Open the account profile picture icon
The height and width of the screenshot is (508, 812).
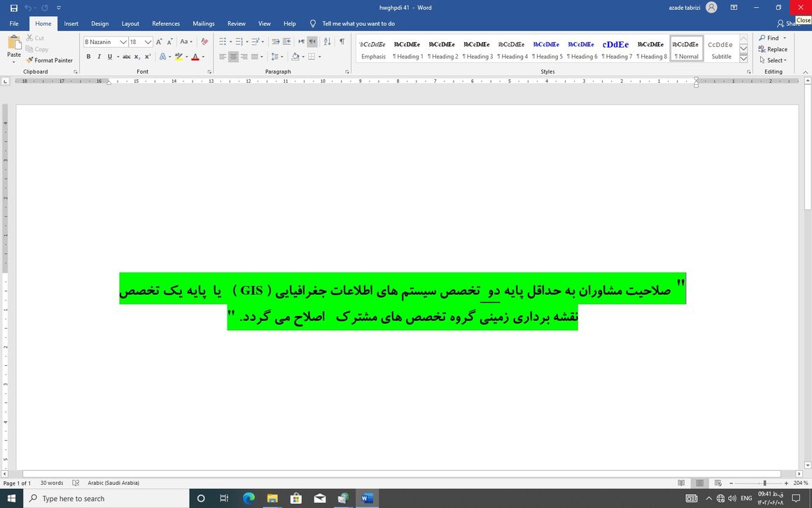711,8
